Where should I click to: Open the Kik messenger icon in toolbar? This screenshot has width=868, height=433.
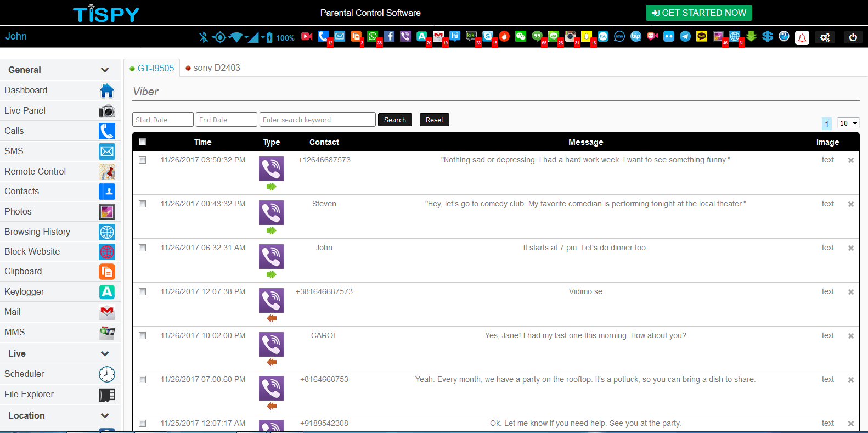click(471, 36)
